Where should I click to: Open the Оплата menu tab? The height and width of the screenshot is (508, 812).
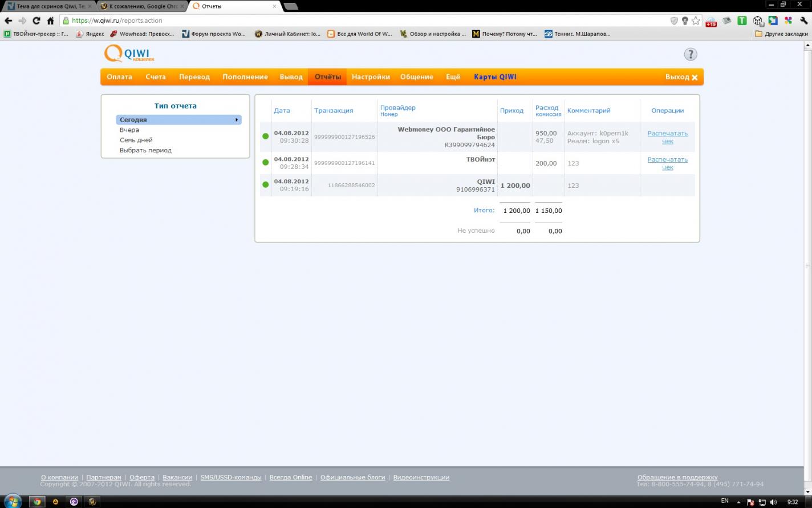point(119,77)
